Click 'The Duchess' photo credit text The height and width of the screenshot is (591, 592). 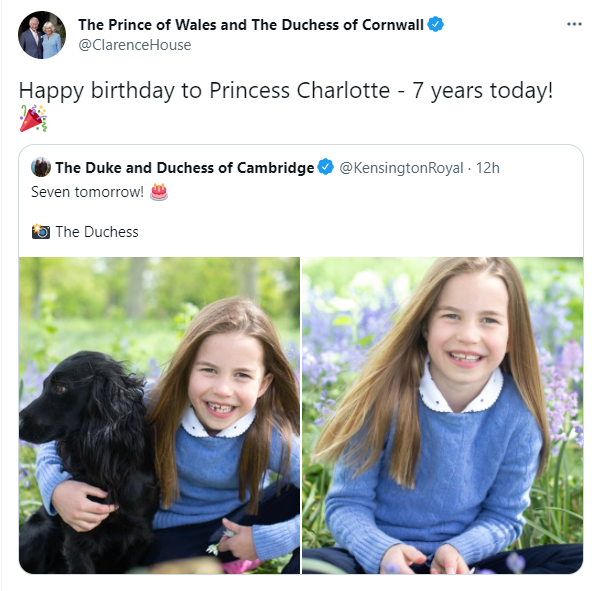97,232
